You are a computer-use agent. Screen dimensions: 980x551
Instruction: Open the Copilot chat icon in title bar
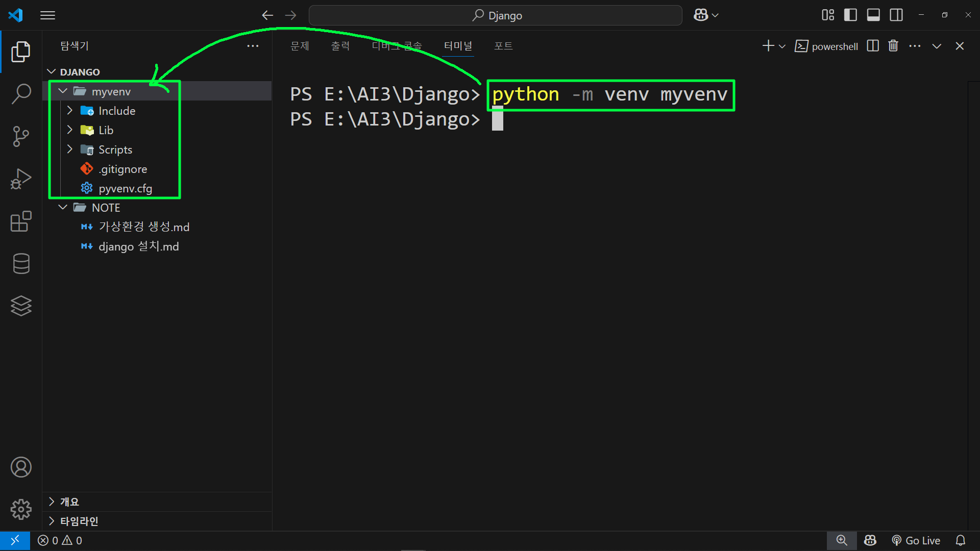(701, 15)
